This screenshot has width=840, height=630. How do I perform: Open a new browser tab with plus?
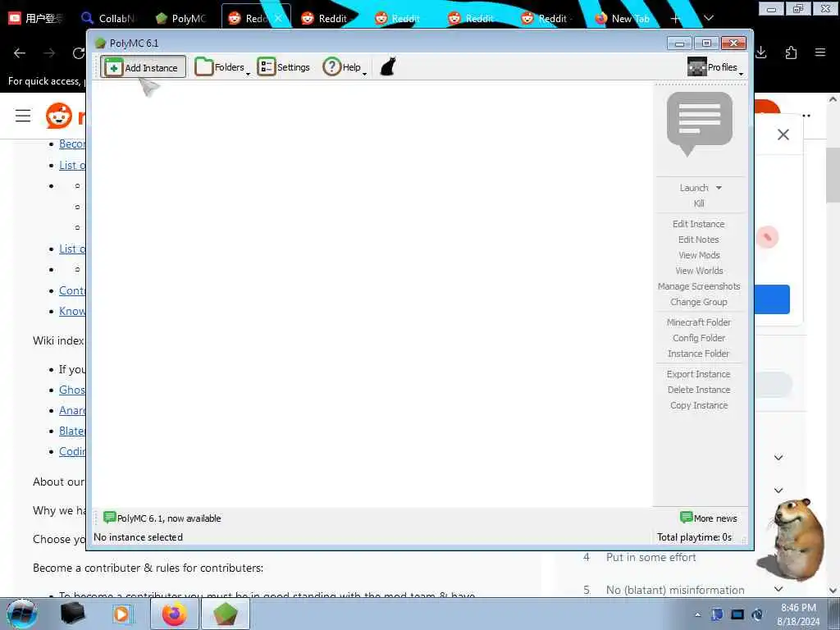point(675,19)
